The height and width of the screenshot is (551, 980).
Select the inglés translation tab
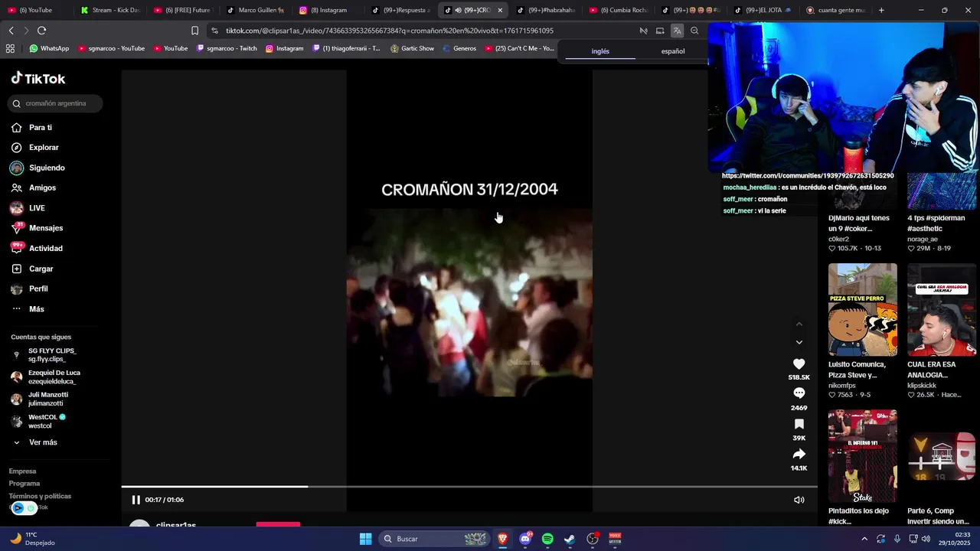(600, 51)
